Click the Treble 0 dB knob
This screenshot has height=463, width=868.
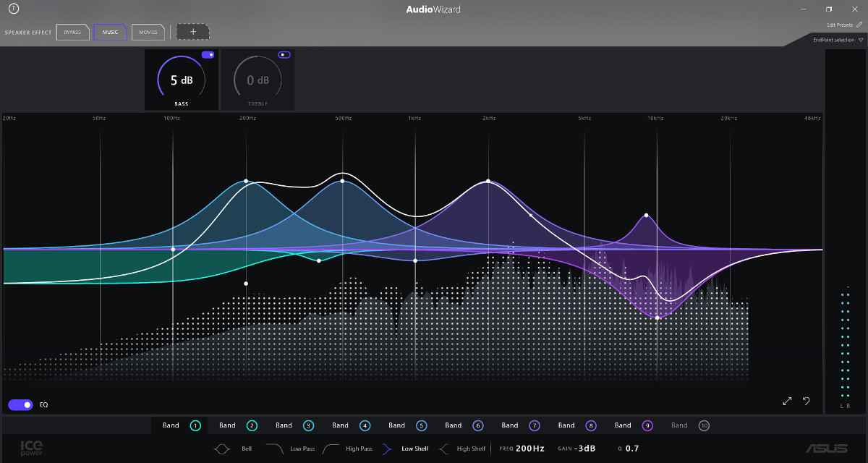(x=258, y=80)
